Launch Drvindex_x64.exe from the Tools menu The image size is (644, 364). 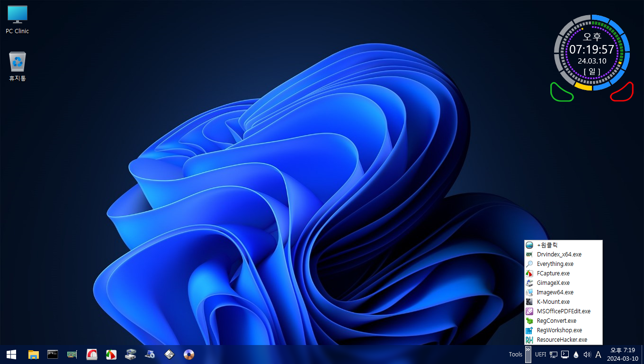tap(563, 255)
